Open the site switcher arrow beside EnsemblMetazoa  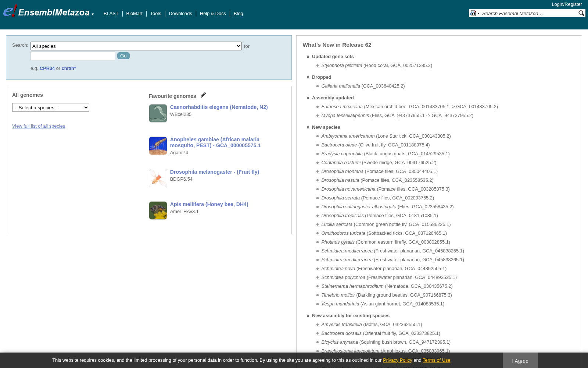point(93,14)
